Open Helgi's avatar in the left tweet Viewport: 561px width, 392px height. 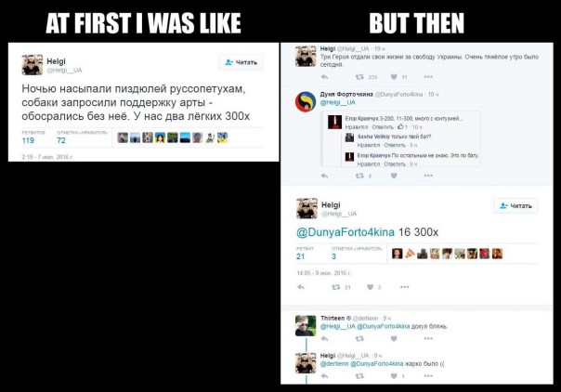click(33, 65)
